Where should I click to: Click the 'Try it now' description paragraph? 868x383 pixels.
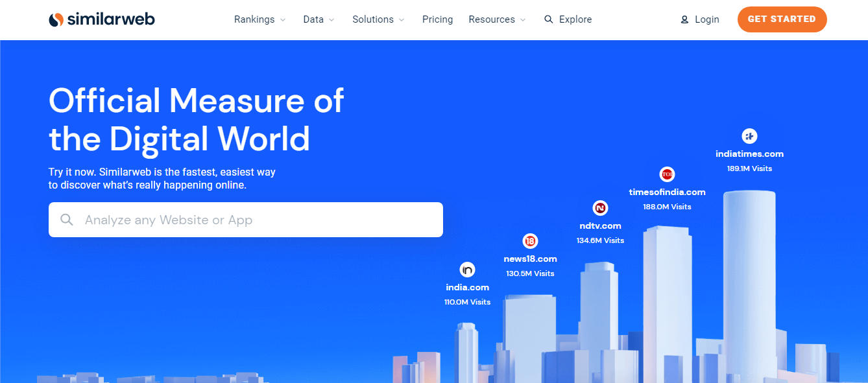pos(162,178)
